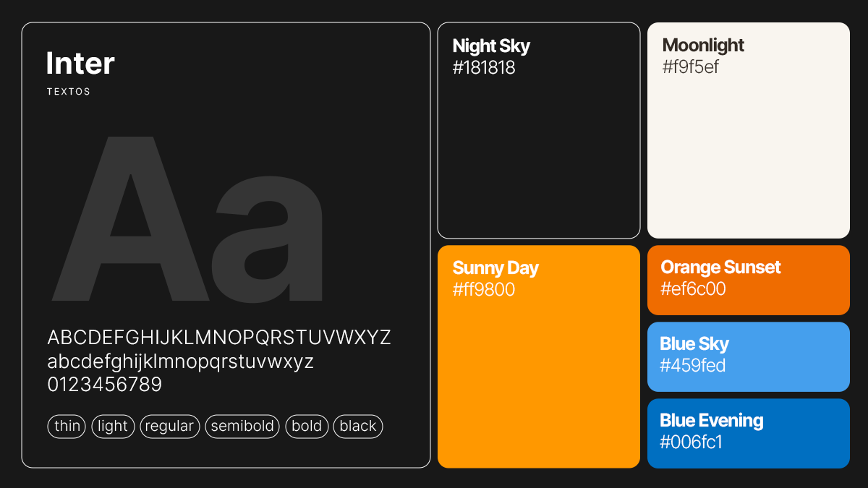
Task: Pick the Blue Evening color swatch
Action: [x=749, y=433]
